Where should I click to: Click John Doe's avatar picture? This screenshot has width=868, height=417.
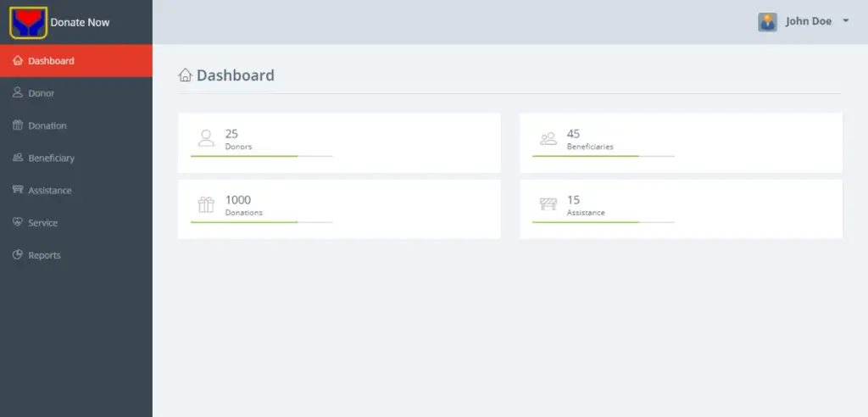[x=767, y=22]
